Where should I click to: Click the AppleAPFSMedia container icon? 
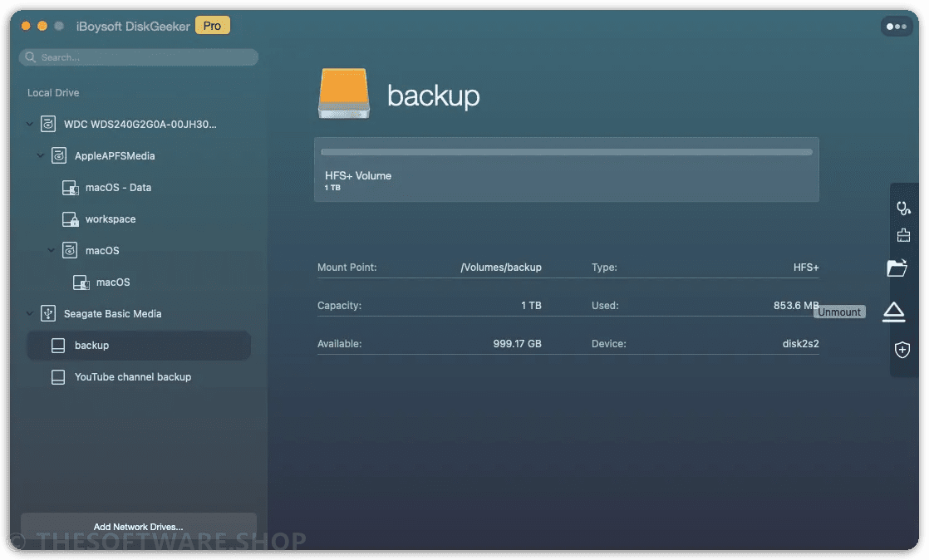[x=59, y=155]
